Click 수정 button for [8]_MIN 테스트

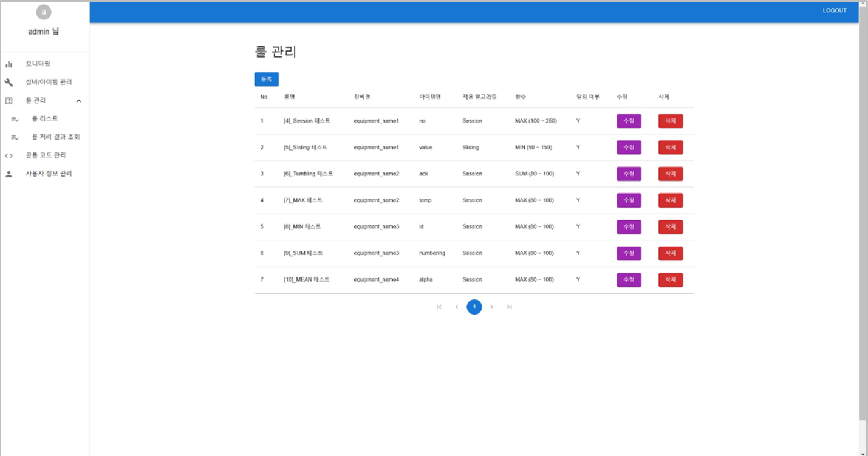point(629,226)
